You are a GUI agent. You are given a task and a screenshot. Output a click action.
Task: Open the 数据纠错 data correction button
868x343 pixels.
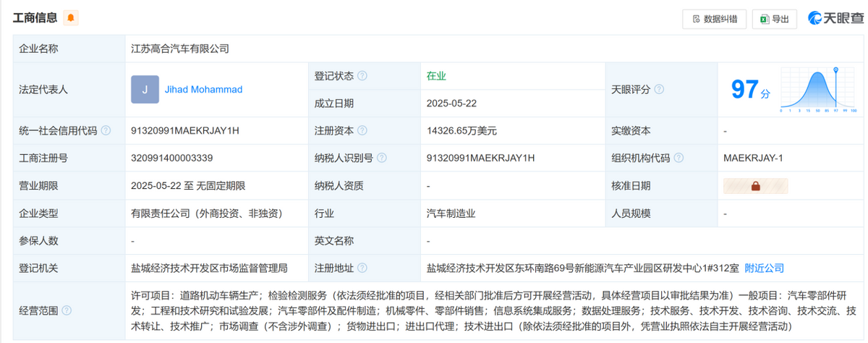715,19
